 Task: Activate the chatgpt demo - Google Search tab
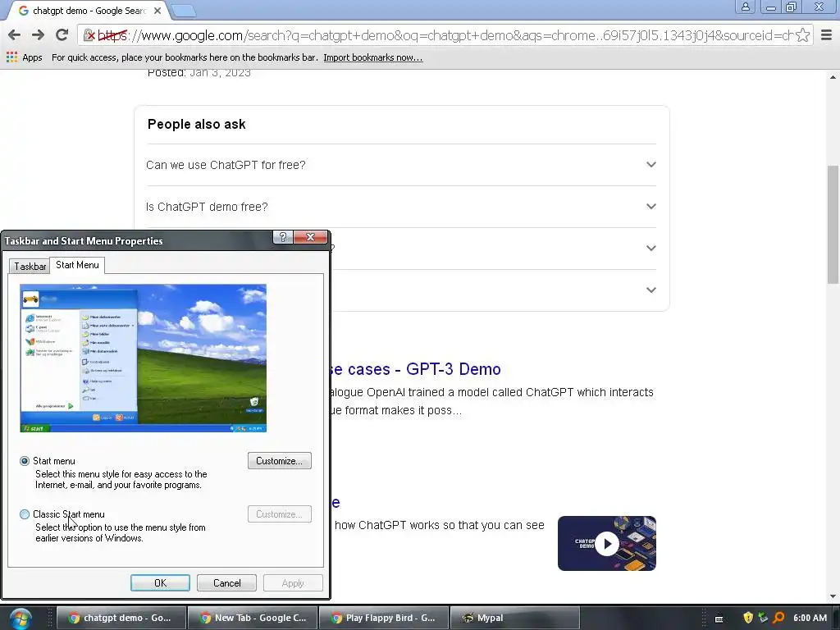pyautogui.click(x=89, y=11)
